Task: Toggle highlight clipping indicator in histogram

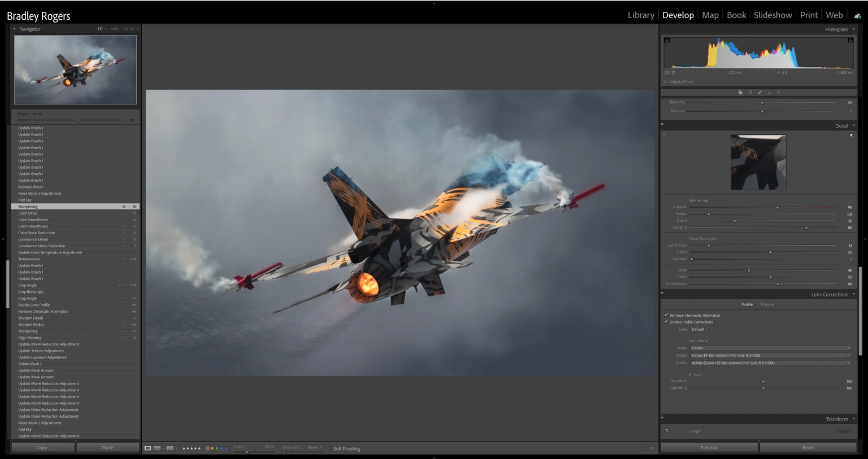Action: (x=850, y=40)
